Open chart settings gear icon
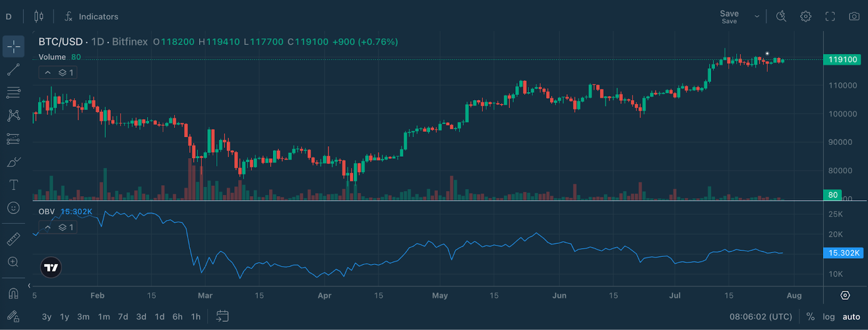 (x=806, y=16)
